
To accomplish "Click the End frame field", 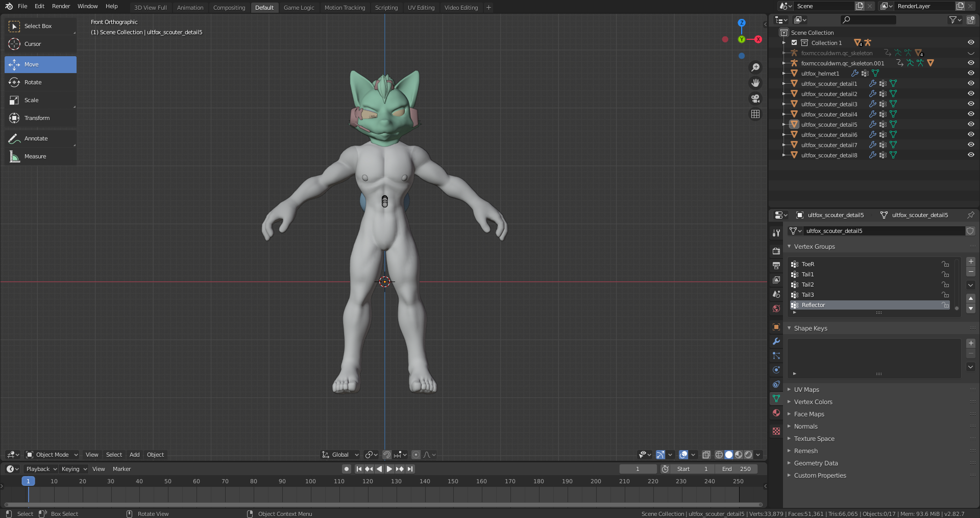I will pos(736,469).
